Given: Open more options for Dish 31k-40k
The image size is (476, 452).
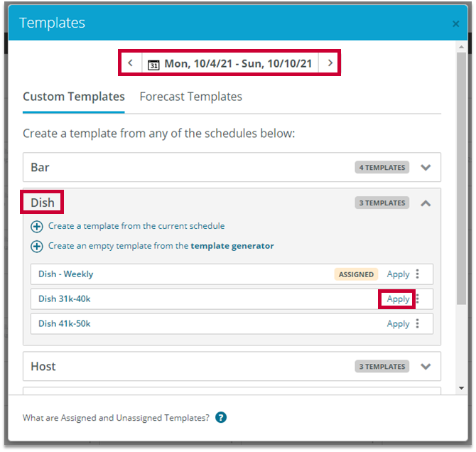Looking at the screenshot, I should tap(418, 299).
